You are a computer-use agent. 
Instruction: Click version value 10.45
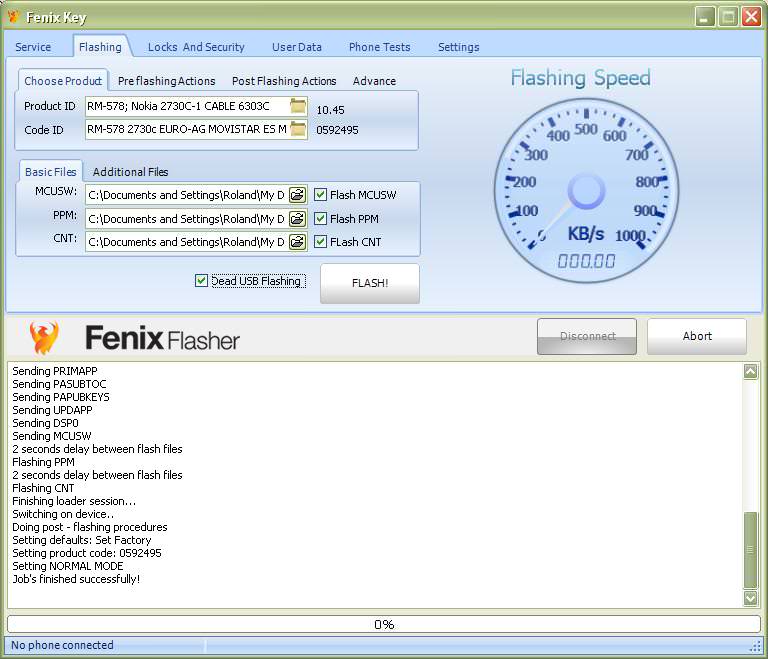tap(331, 110)
